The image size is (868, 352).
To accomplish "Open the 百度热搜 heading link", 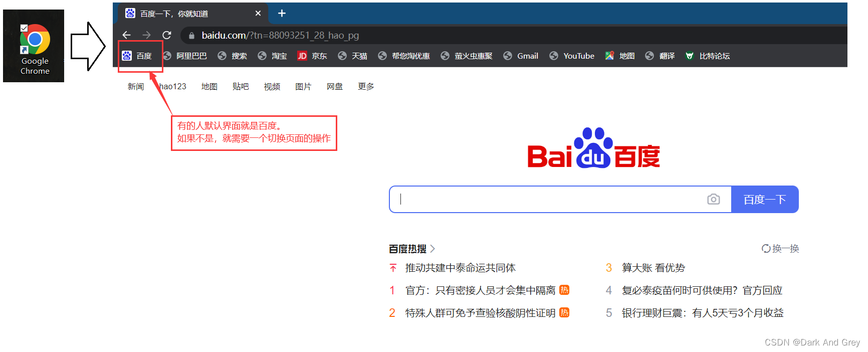I will click(x=411, y=249).
